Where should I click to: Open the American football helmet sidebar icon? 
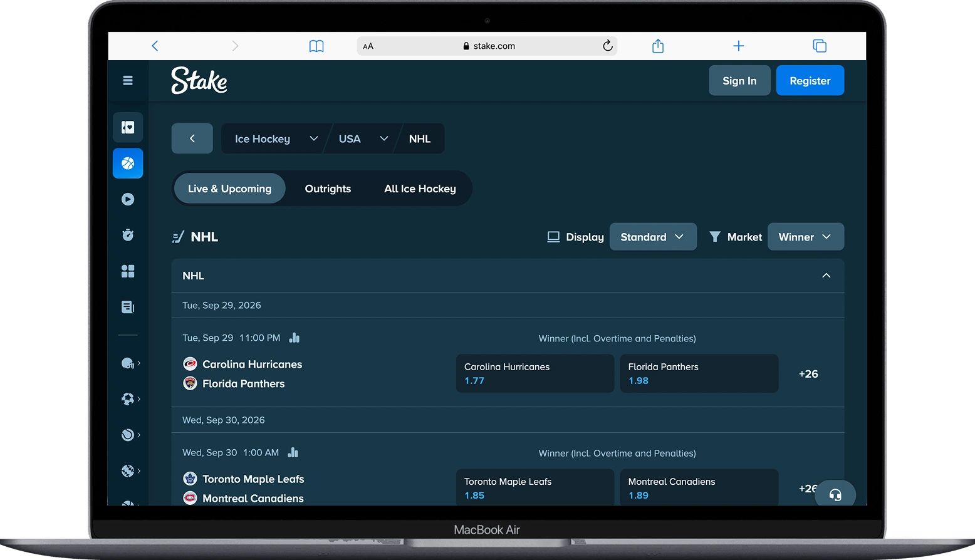pos(127,363)
